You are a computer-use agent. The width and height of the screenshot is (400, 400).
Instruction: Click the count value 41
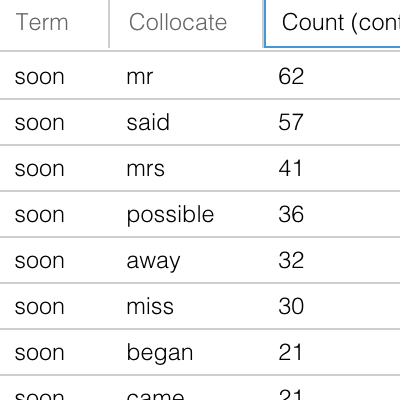(x=290, y=168)
